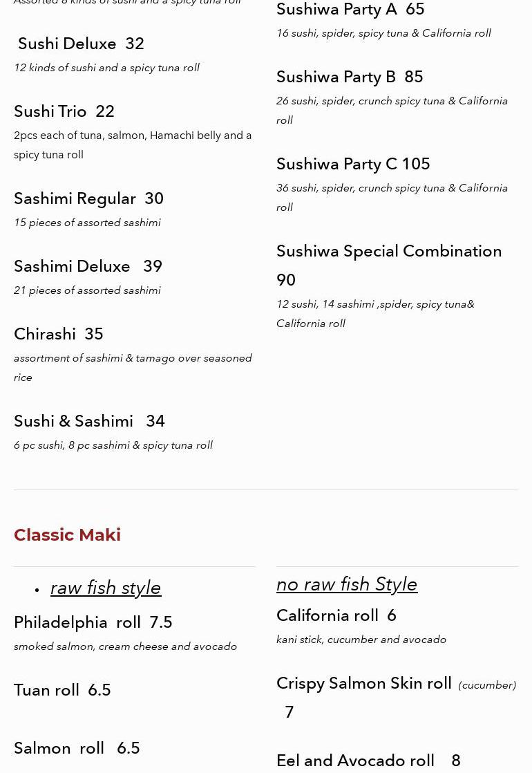532x773 pixels.
Task: Click the Chirashi description about seasoned rice
Action: click(x=133, y=367)
